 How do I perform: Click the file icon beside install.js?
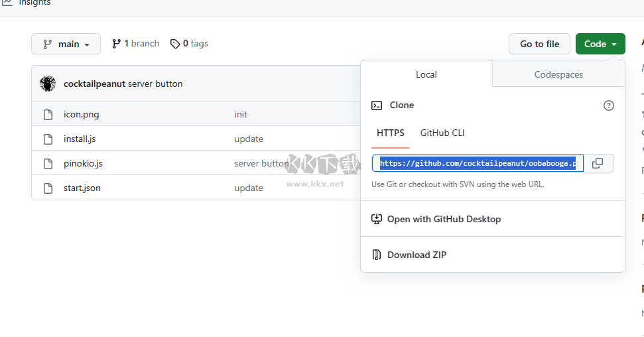48,139
